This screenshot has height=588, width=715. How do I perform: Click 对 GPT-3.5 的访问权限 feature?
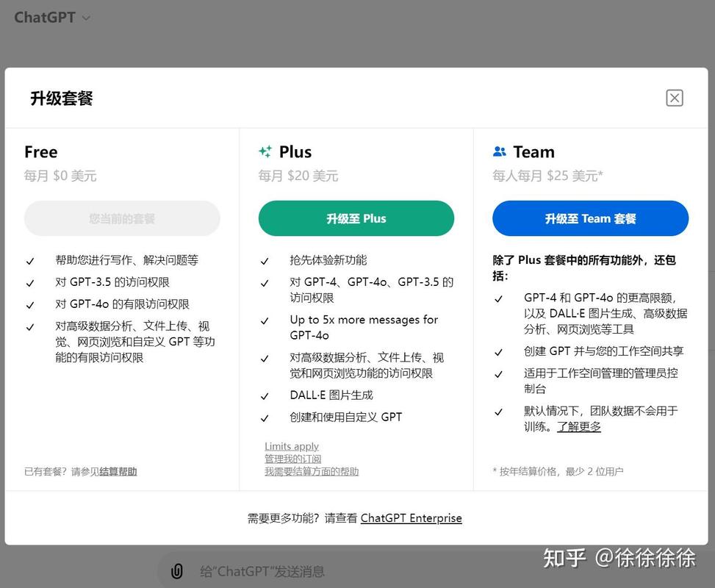click(x=112, y=282)
